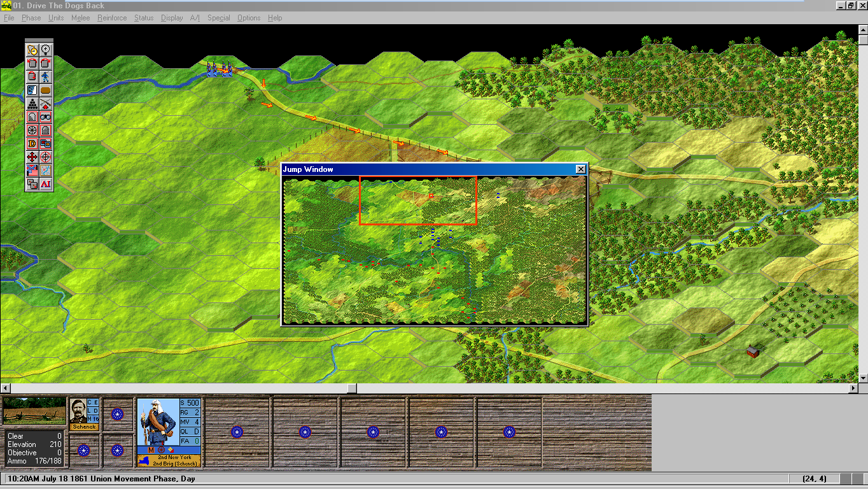Click the "MV 4" movement value
Image resolution: width=868 pixels, height=489 pixels.
pos(190,422)
